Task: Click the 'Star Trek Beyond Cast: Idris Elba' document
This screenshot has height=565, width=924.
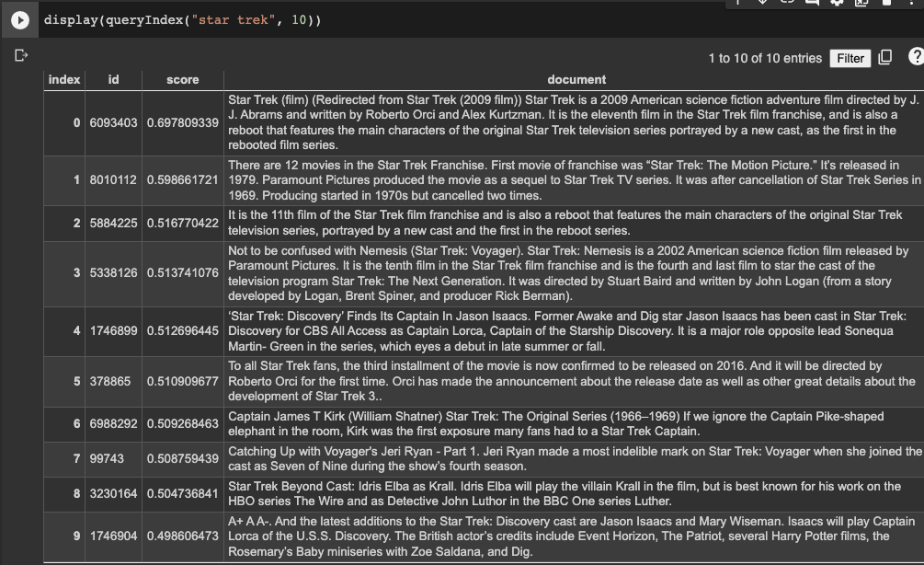Action: pos(574,493)
